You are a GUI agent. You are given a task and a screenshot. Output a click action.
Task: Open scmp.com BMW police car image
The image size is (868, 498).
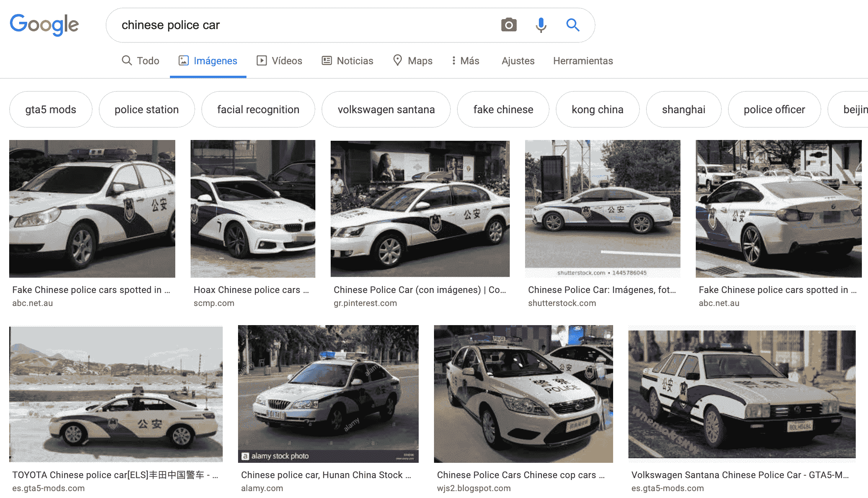pyautogui.click(x=253, y=208)
